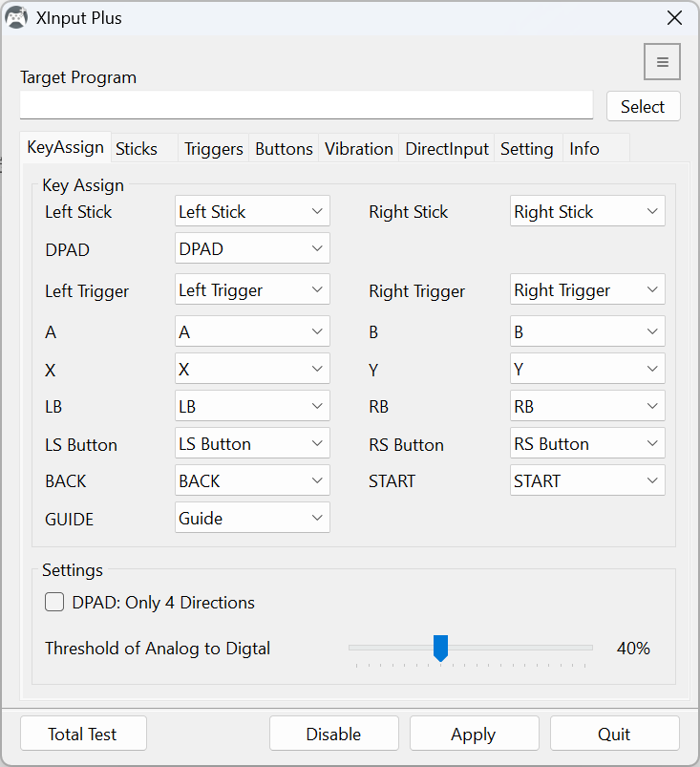Expand the LB assignment dropdown

coord(252,406)
